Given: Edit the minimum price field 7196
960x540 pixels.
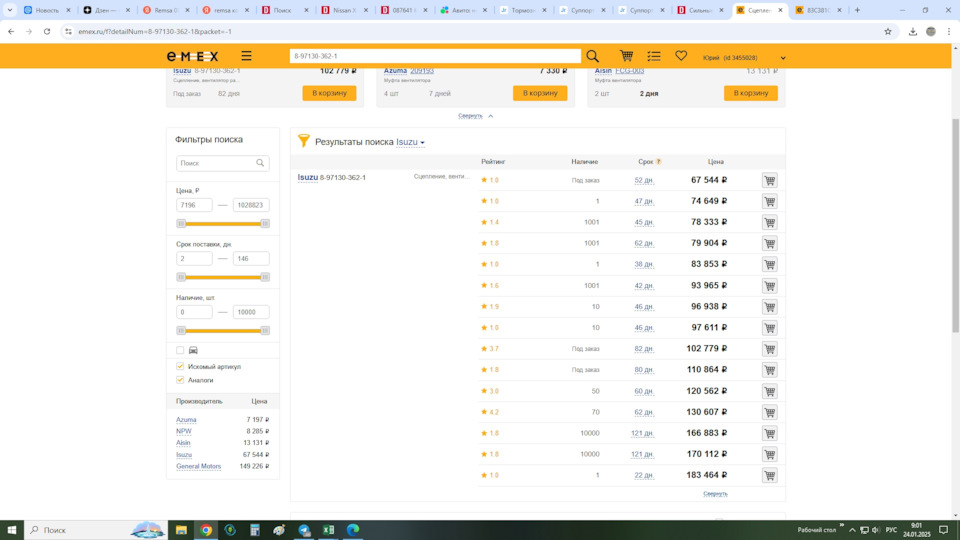Looking at the screenshot, I should [x=194, y=205].
